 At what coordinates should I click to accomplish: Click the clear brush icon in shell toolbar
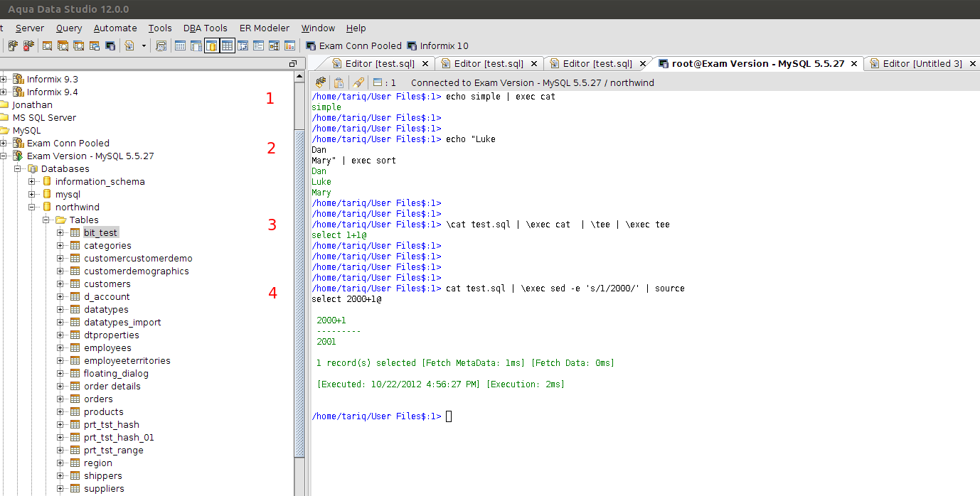(x=358, y=83)
